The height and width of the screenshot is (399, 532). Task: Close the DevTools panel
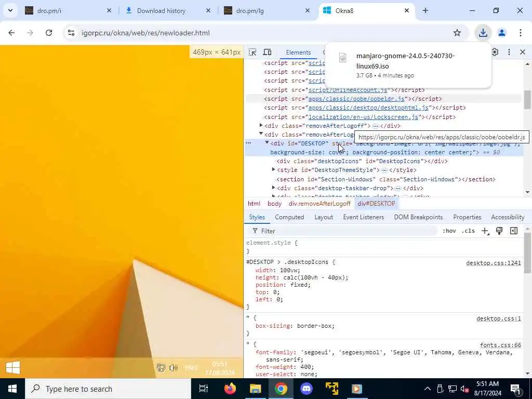click(523, 52)
